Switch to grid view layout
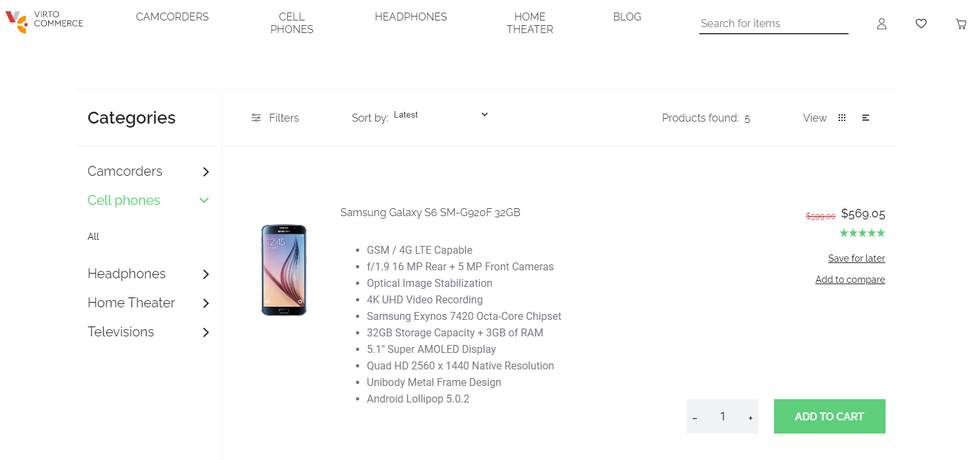980x460 pixels. 842,117
